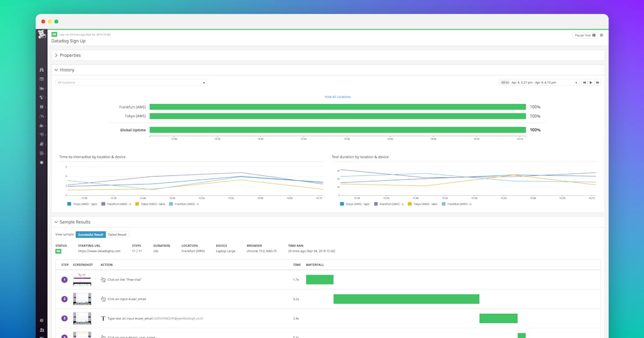Viewport: 644px width, 338px height.
Task: Toggle Tokyo (AWS) laptop series in legend
Action: [x=82, y=204]
